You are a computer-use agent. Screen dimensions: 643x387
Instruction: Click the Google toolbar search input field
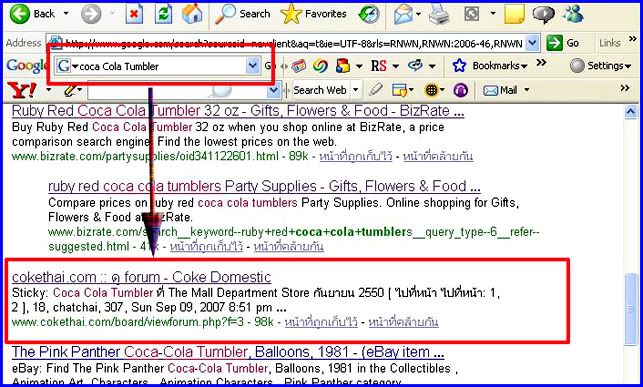pyautogui.click(x=162, y=66)
